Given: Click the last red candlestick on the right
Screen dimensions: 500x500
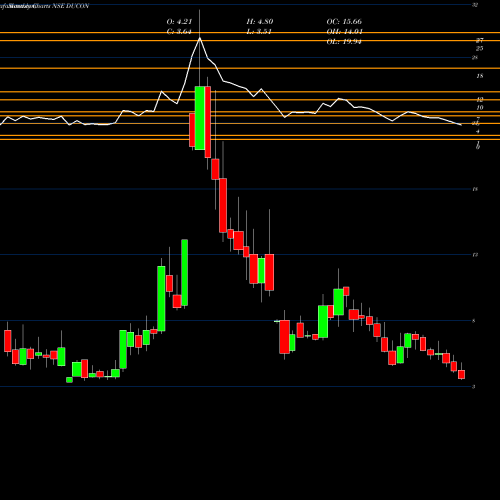Looking at the screenshot, I should pyautogui.click(x=461, y=374).
